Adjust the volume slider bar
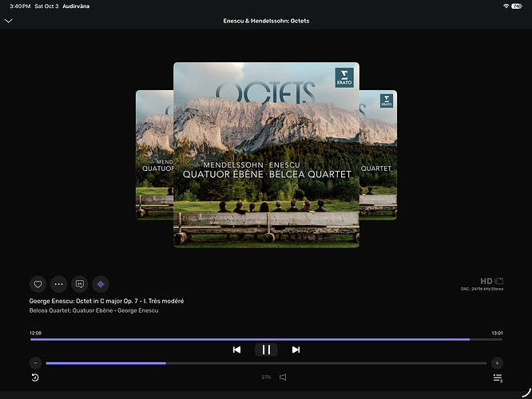 [266, 363]
